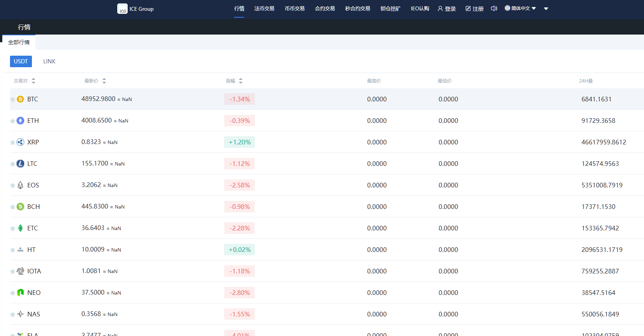Click NAS price 0.3568
Image resolution: width=644 pixels, height=336 pixels.
point(91,314)
